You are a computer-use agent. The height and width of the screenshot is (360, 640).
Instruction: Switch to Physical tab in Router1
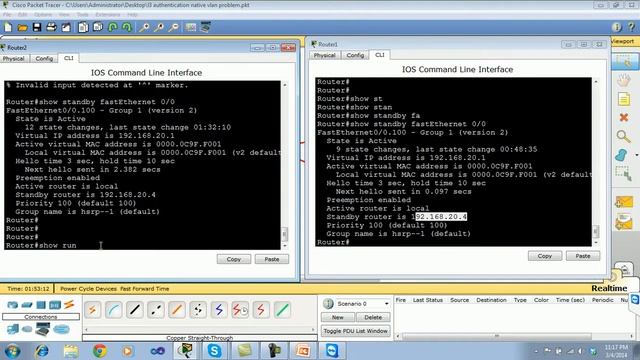click(x=324, y=55)
